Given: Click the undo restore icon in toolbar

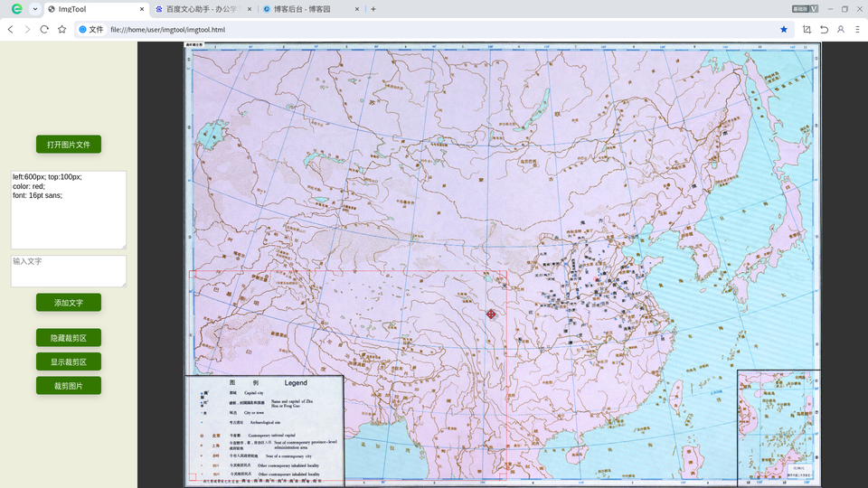Looking at the screenshot, I should (825, 29).
